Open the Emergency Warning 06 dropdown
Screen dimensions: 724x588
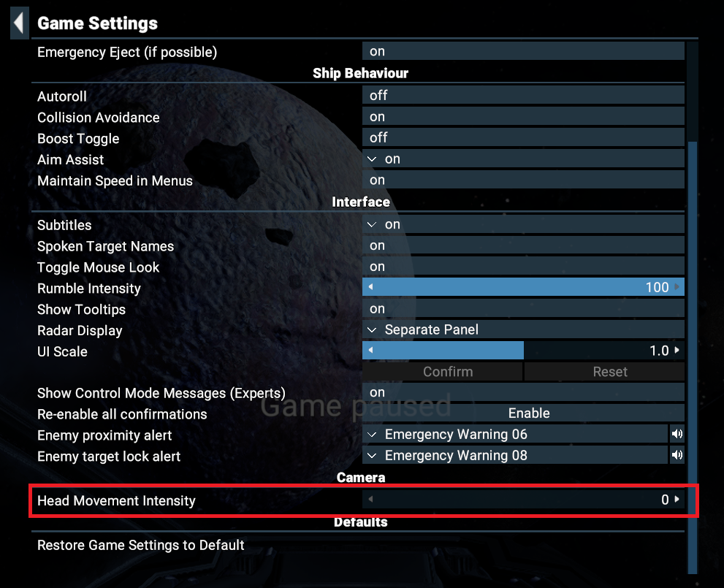(515, 434)
